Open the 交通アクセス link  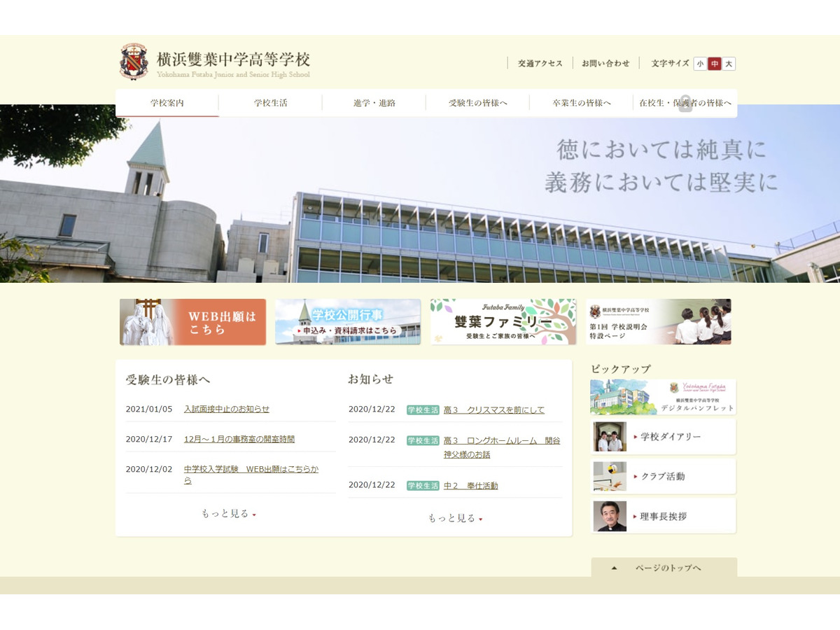point(539,63)
